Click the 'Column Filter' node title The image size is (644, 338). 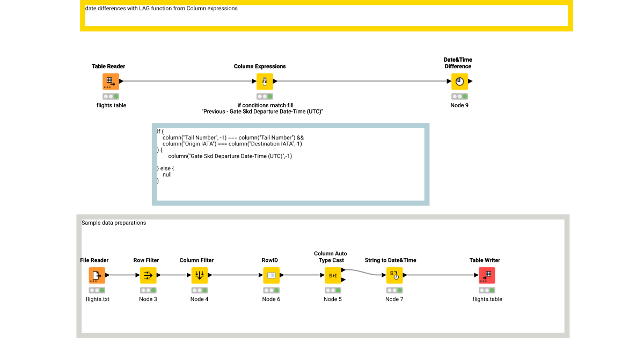tap(196, 260)
